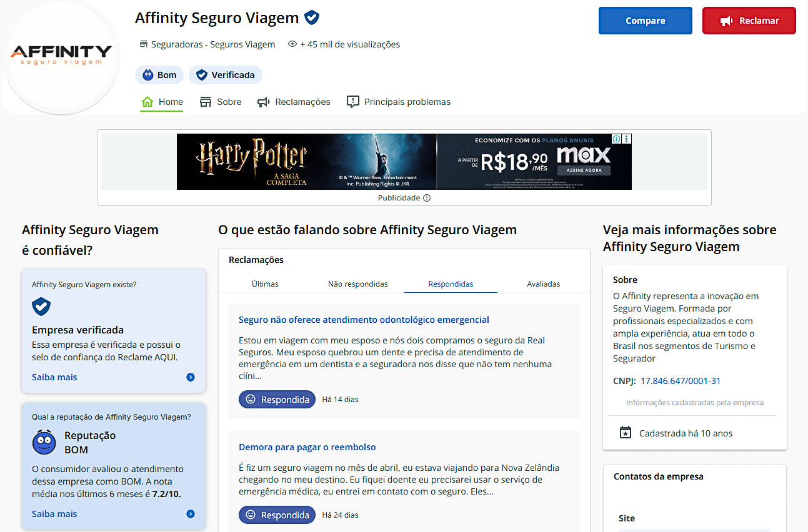808x532 pixels.
Task: Select the Não respondidas tab
Action: (x=358, y=283)
